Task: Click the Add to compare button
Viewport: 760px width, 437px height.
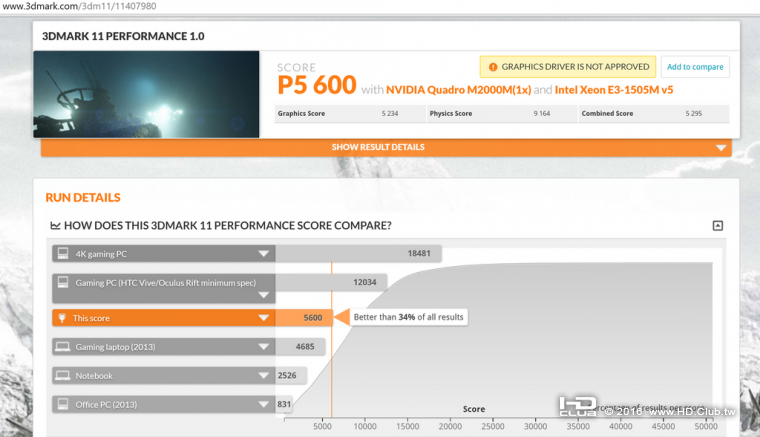Action: coord(694,67)
